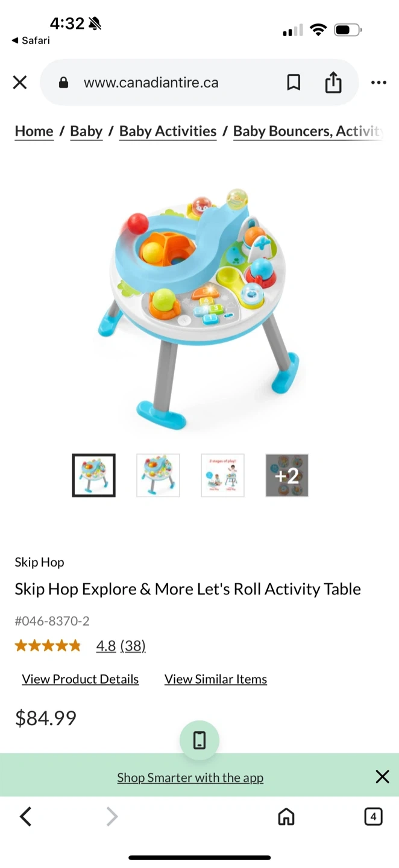Dismiss the Shop Smarter app banner

382,776
